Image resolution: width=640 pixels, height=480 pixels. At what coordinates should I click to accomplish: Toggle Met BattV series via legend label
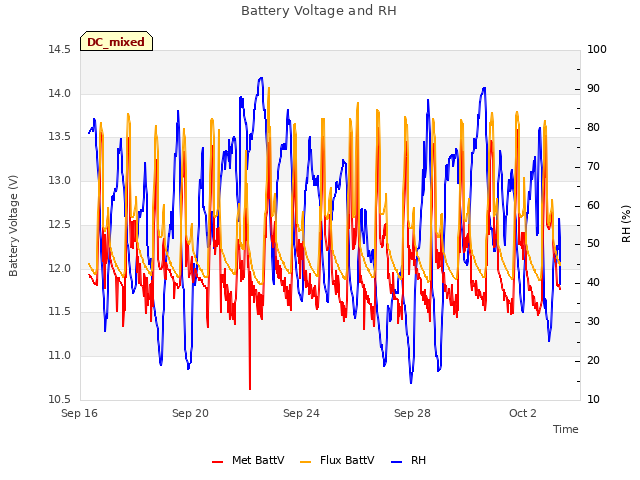(x=258, y=460)
